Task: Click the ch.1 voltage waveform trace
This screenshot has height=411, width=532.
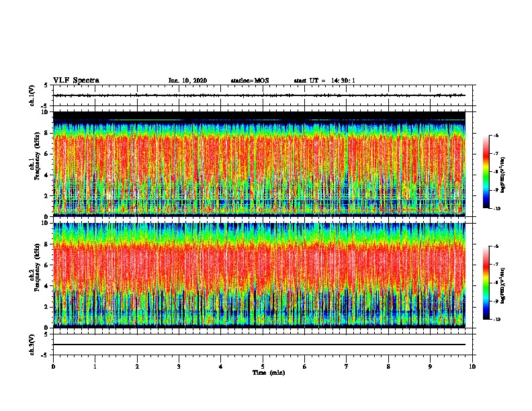Action: pos(259,95)
